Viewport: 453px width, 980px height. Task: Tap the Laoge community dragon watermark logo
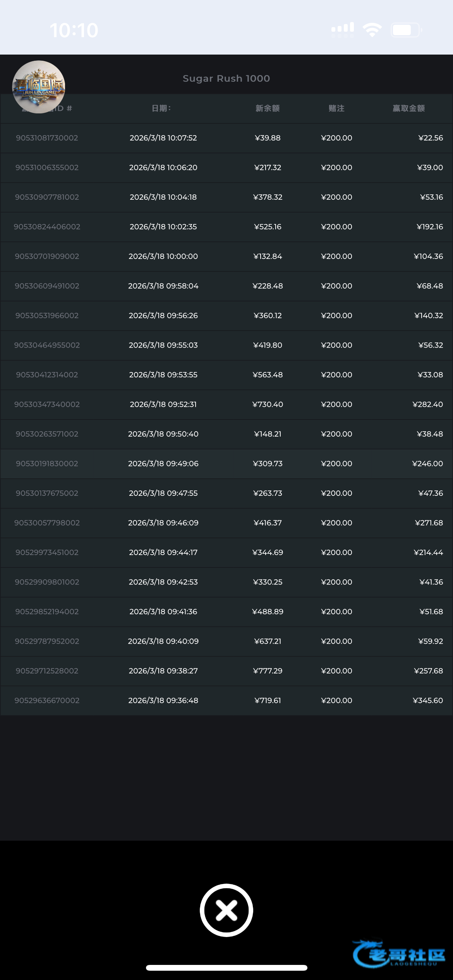tap(399, 954)
